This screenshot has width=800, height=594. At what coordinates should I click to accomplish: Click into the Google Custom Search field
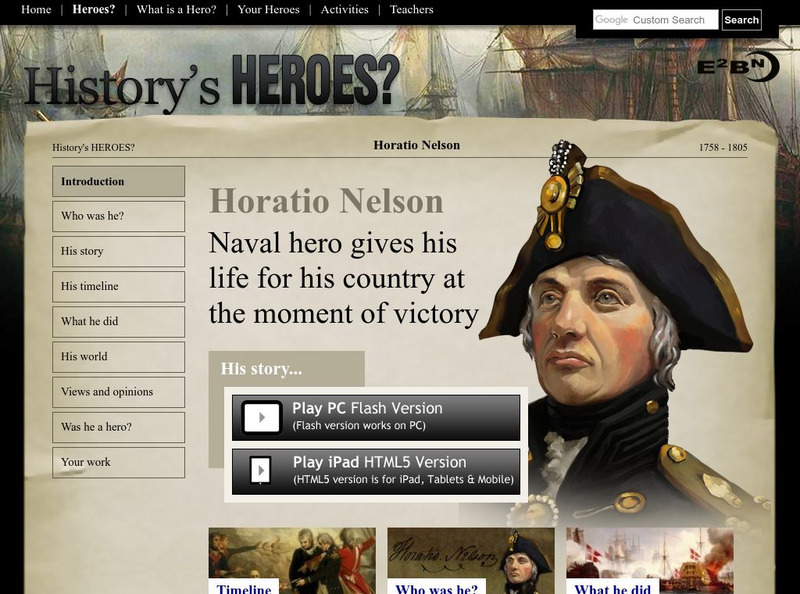point(655,20)
